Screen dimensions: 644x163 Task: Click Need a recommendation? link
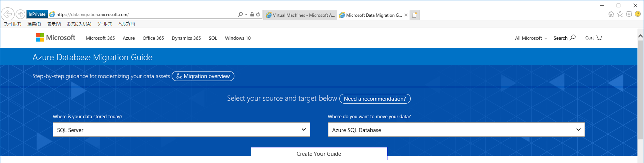point(375,99)
